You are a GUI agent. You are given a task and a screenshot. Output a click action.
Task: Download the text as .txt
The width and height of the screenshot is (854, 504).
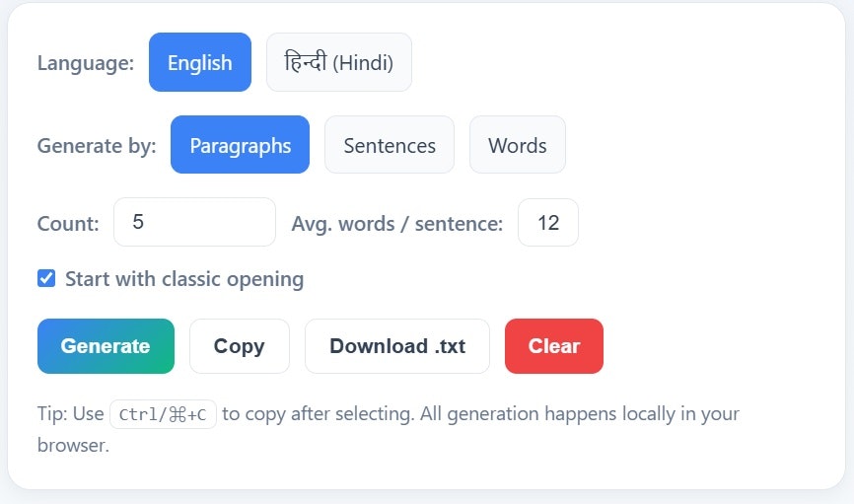(x=397, y=346)
